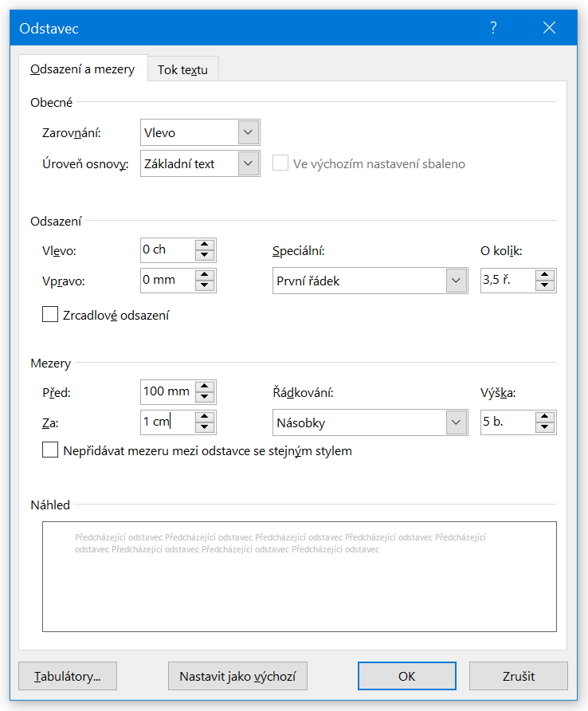Increase the Vlevo indent value

[x=206, y=245]
